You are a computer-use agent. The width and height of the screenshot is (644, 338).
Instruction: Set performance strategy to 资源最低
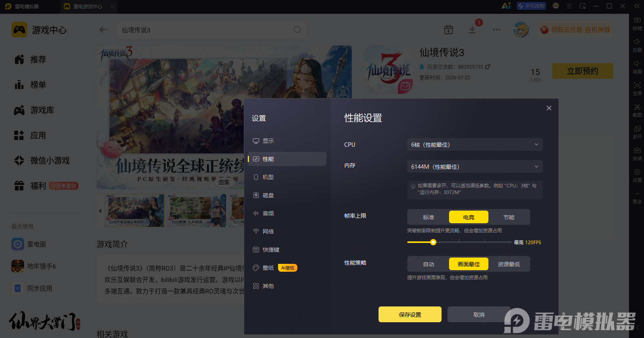(509, 264)
